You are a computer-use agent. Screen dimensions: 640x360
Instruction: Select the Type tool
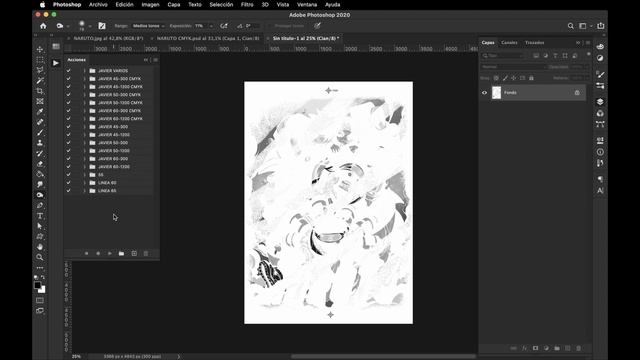[40, 216]
